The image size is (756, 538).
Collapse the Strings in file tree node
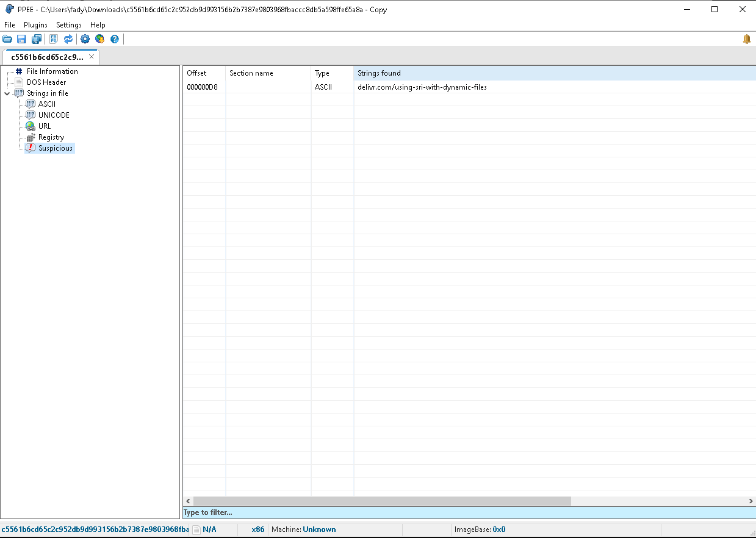7,93
